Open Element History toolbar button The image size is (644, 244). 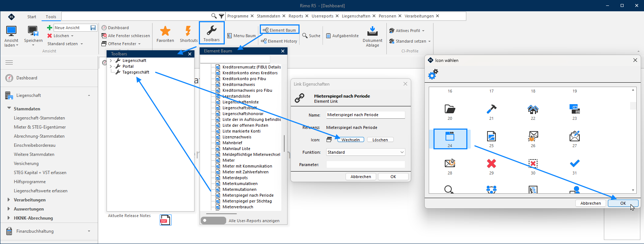point(279,41)
